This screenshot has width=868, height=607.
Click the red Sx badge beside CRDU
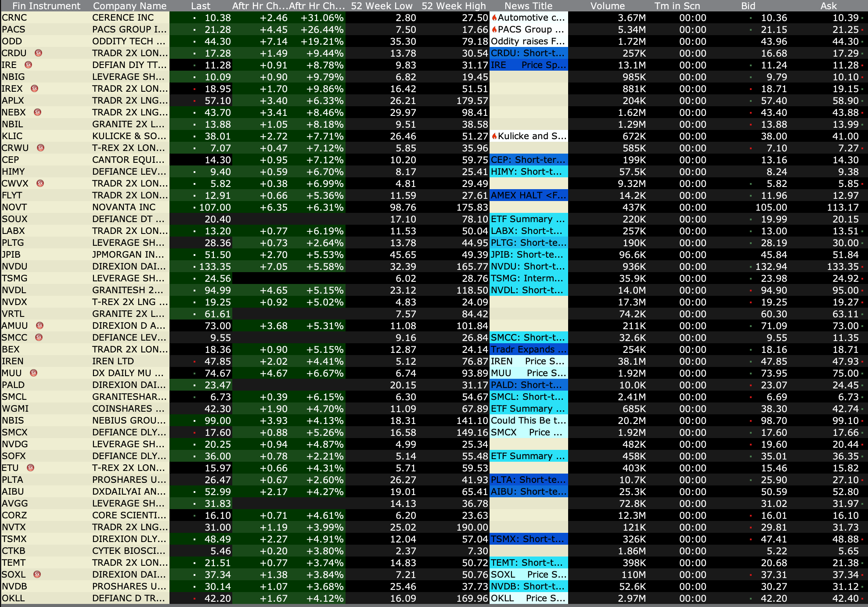(38, 53)
